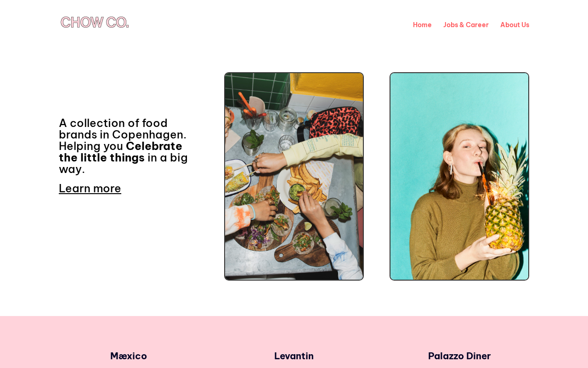The width and height of the screenshot is (588, 368).
Task: Follow the Learn more link
Action: [x=90, y=188]
